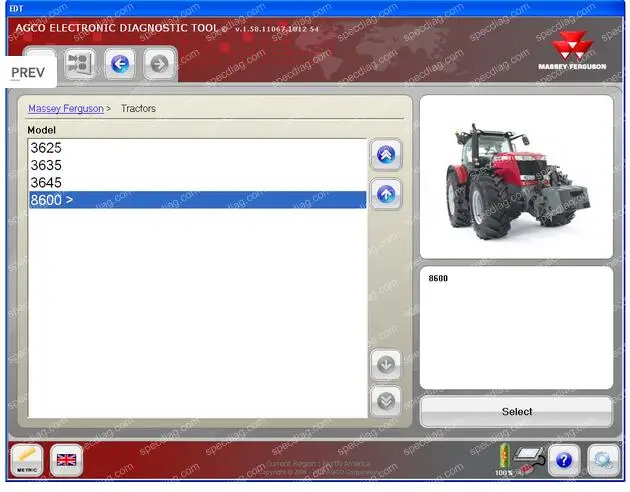
Task: Go back with the blue left arrow
Action: (120, 64)
